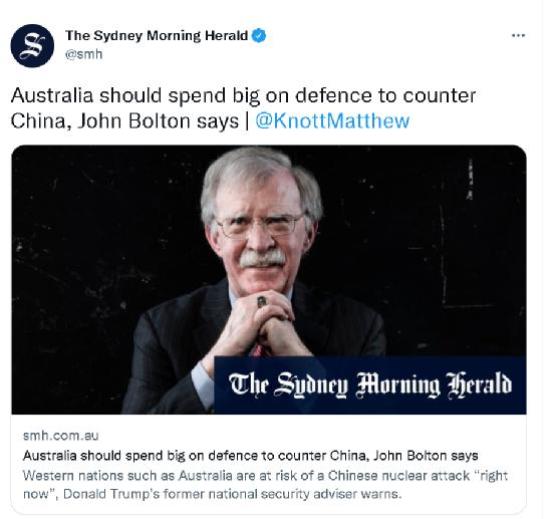Viewport: 556px width, 519px height.
Task: Follow the smh.com.au domain link
Action: tap(61, 435)
